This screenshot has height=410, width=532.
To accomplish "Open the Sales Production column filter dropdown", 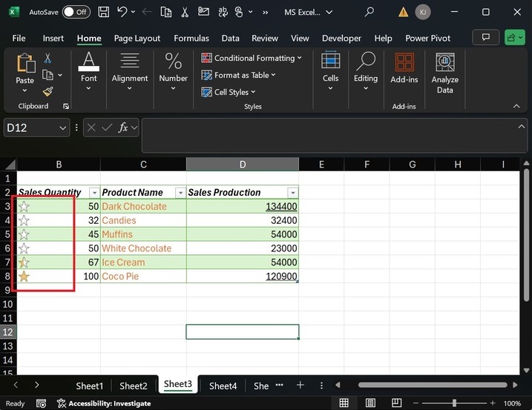I will [x=292, y=193].
